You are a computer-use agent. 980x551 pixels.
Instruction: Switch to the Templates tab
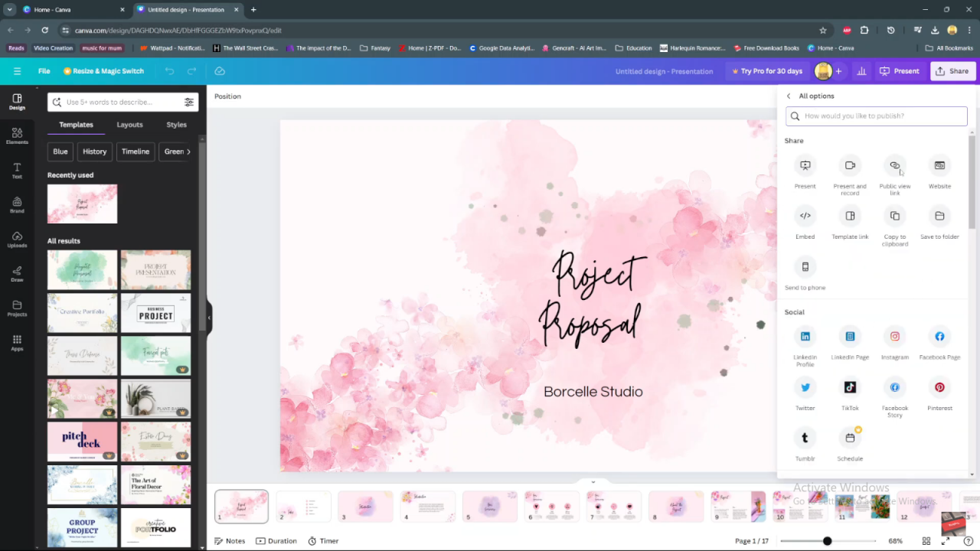pyautogui.click(x=76, y=125)
